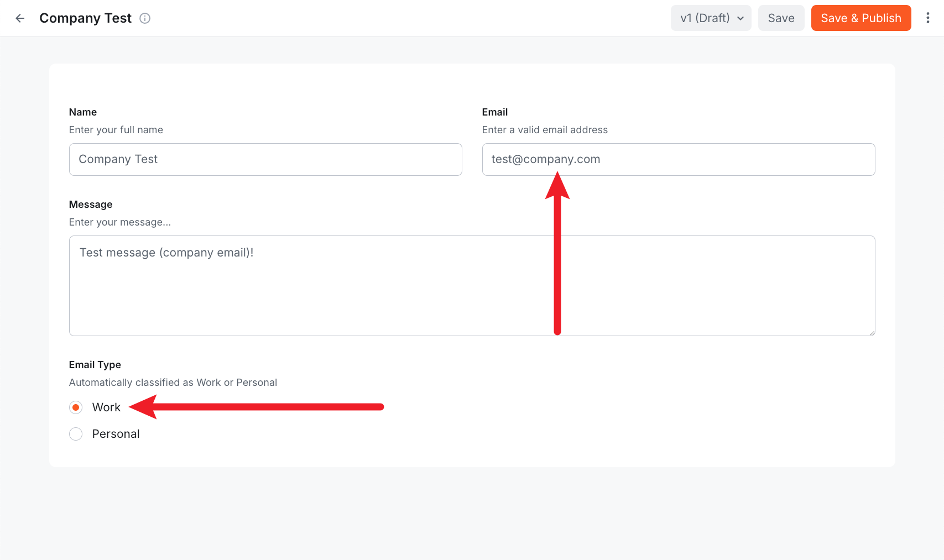This screenshot has height=560, width=944.
Task: Click the Enter your full name helper text
Action: pyautogui.click(x=116, y=129)
